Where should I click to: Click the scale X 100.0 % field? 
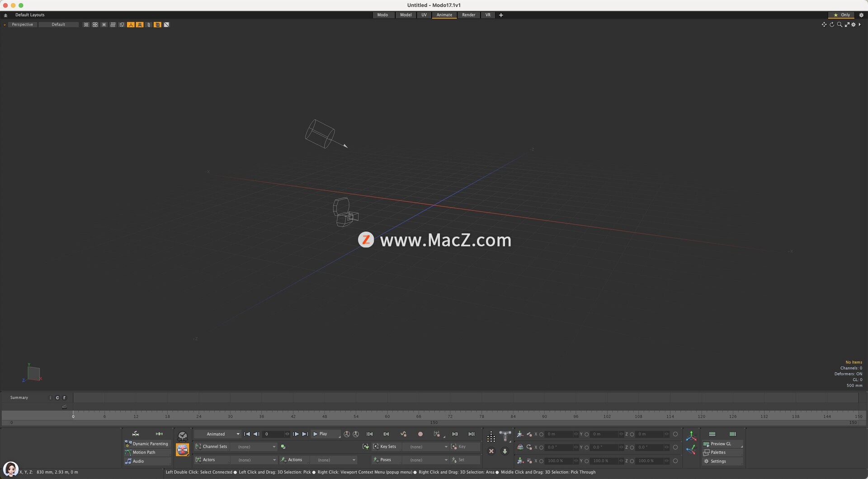[x=558, y=461]
